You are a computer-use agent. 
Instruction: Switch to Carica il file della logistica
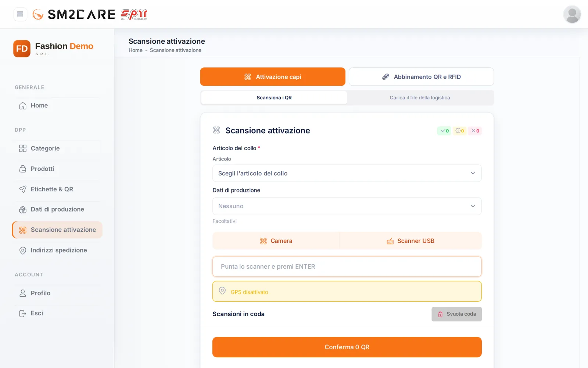[420, 98]
